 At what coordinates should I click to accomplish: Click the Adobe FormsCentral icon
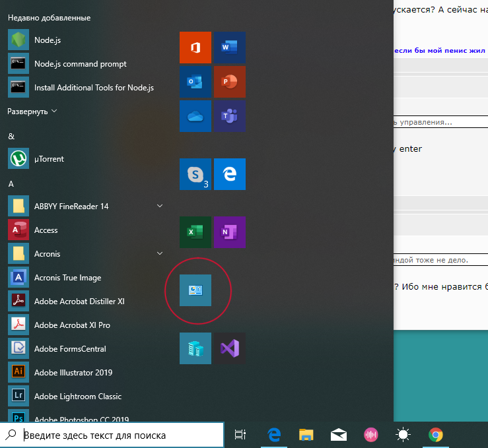tap(18, 348)
